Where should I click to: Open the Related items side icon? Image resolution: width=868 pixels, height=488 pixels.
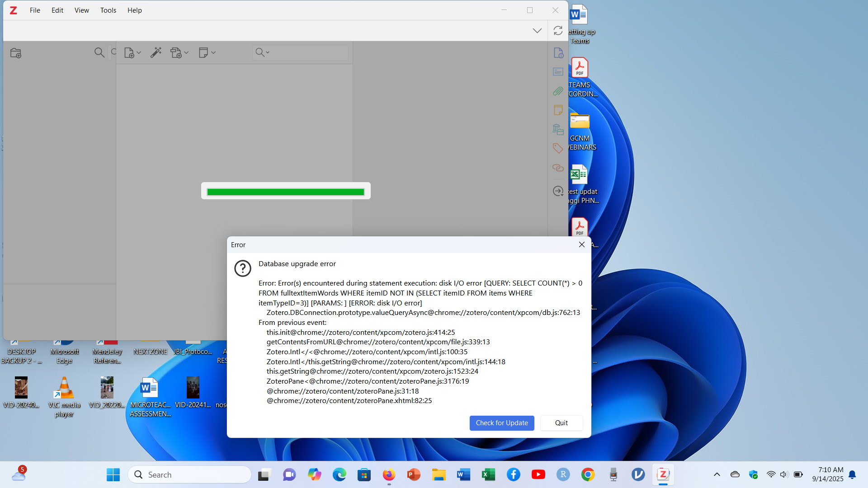558,168
